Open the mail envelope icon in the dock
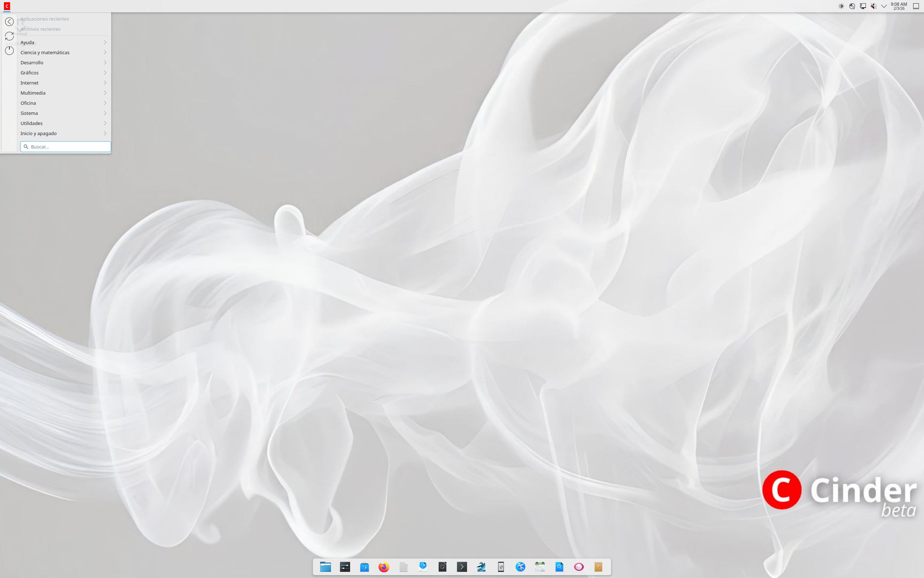The height and width of the screenshot is (578, 924). (423, 566)
